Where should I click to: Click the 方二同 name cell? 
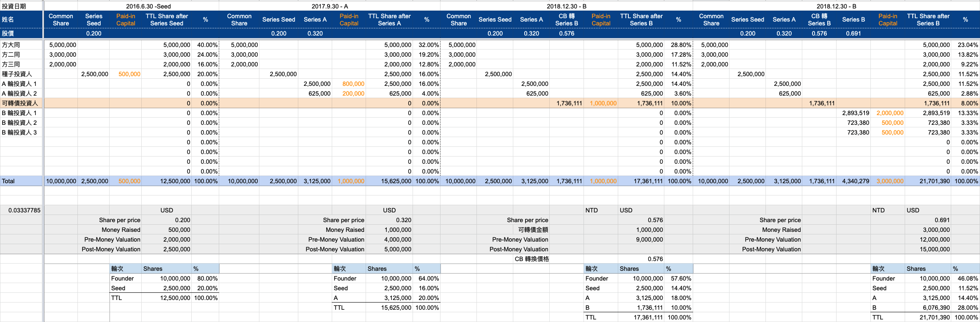[x=21, y=55]
